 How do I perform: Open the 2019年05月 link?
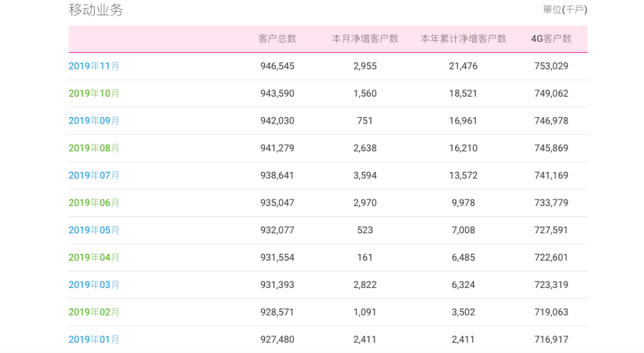(x=94, y=230)
